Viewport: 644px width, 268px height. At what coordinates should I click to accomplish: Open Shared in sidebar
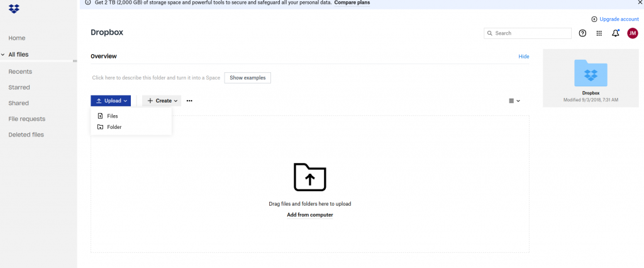click(18, 103)
